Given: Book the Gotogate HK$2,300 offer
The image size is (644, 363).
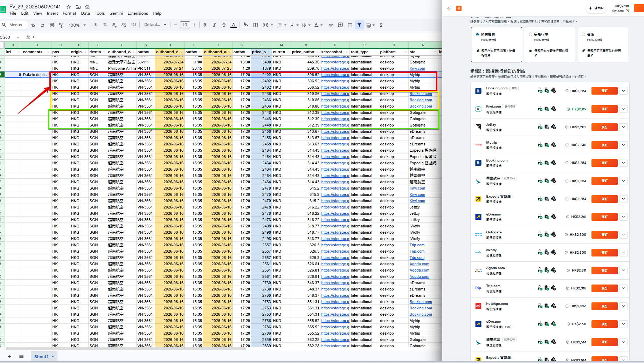Looking at the screenshot, I should click(604, 234).
